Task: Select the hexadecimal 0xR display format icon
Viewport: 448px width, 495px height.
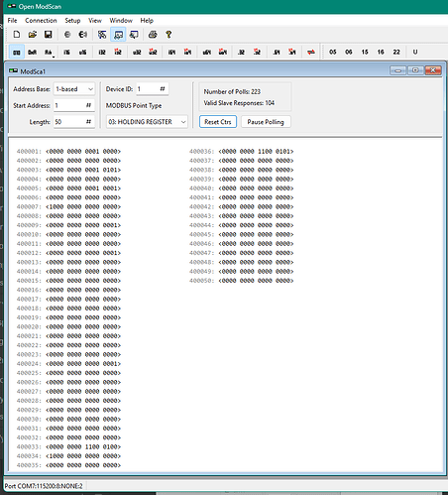Action: 32,53
